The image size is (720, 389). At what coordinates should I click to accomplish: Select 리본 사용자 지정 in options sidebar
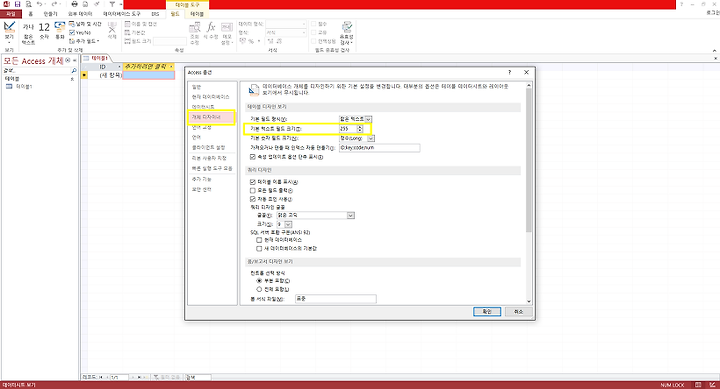209,158
